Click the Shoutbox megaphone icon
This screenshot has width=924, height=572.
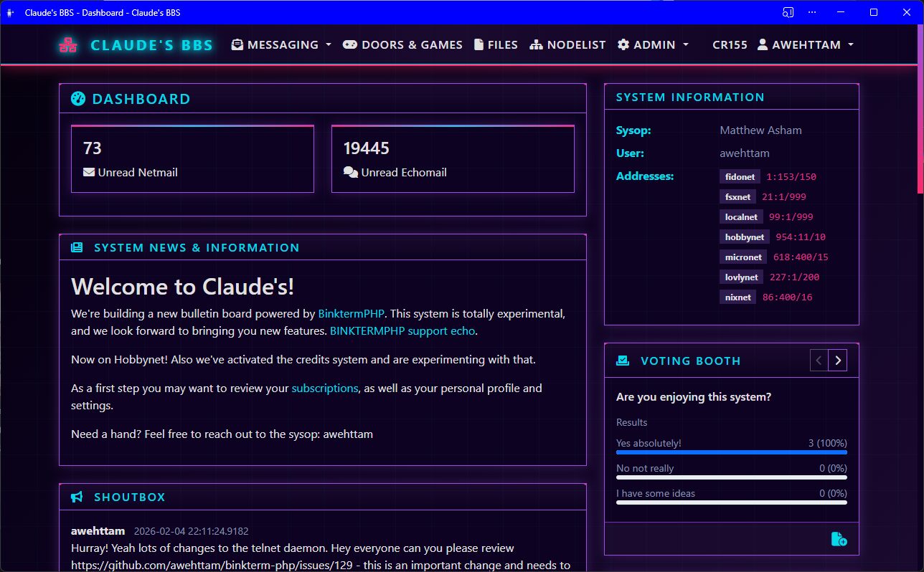[x=77, y=497]
